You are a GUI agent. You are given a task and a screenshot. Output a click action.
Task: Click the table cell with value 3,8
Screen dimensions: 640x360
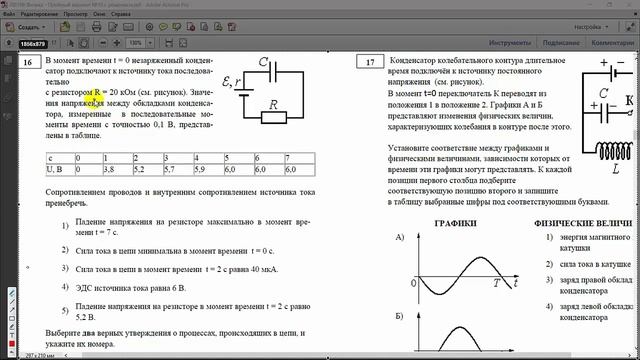pyautogui.click(x=117, y=169)
